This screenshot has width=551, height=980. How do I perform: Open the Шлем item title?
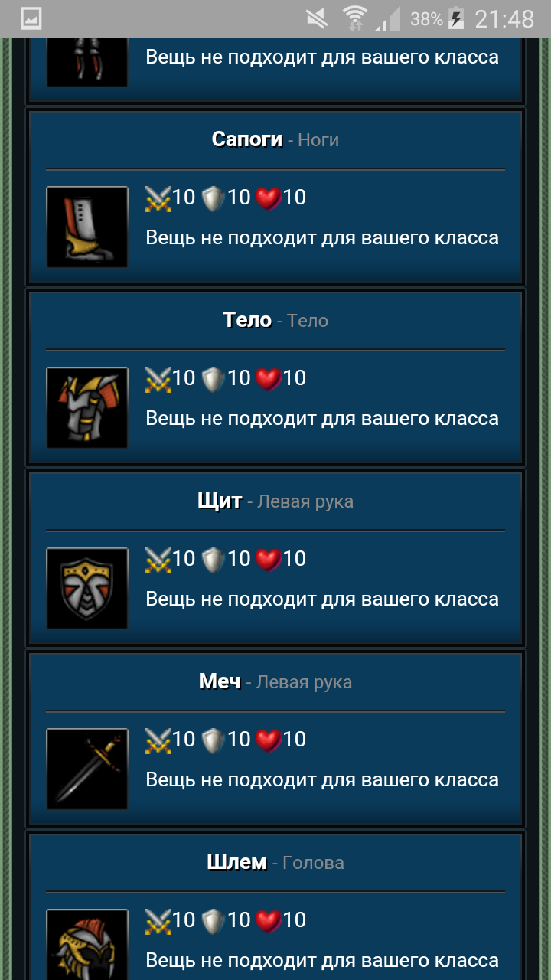pyautogui.click(x=236, y=862)
